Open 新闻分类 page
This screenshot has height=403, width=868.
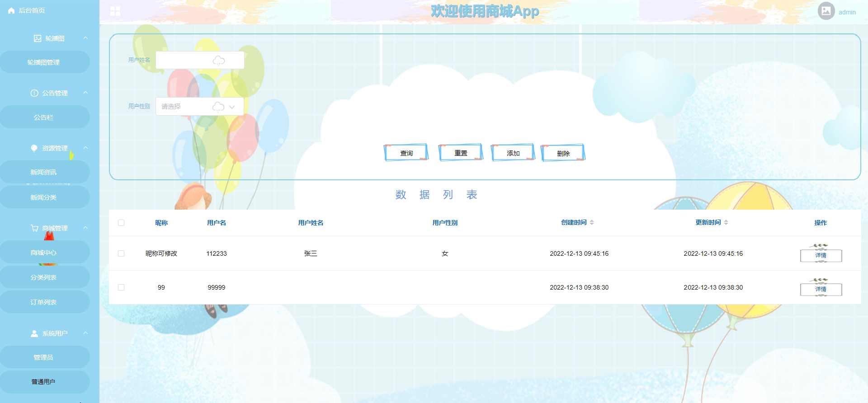[x=44, y=197]
